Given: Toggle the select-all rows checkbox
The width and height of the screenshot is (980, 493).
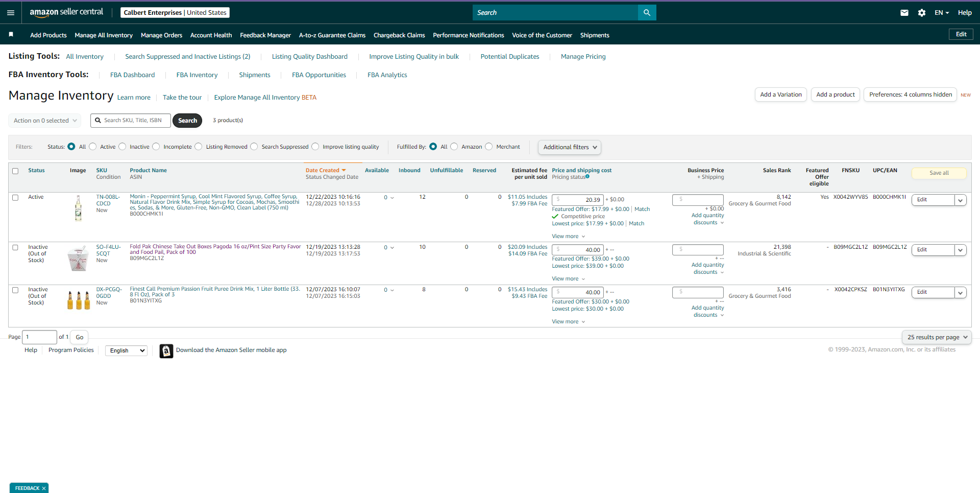Looking at the screenshot, I should tap(15, 171).
